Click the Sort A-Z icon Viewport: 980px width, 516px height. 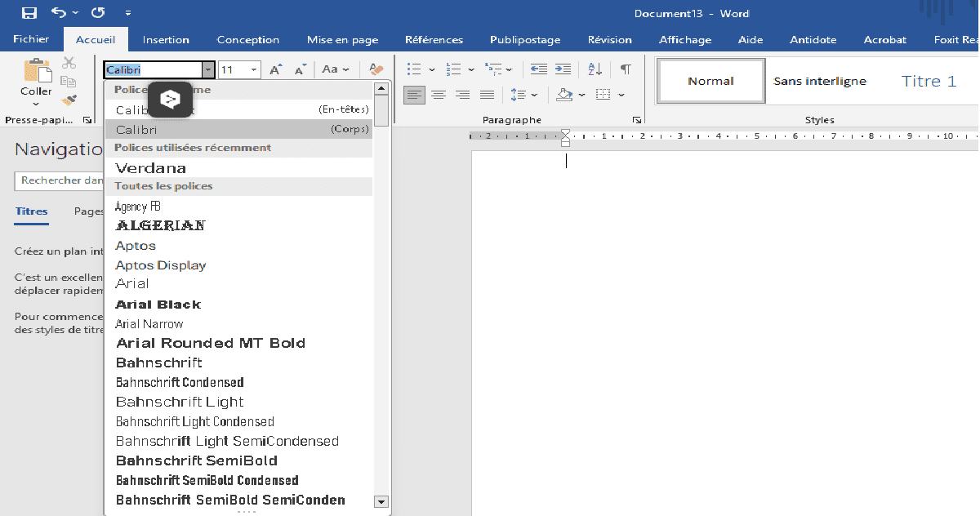pos(595,69)
